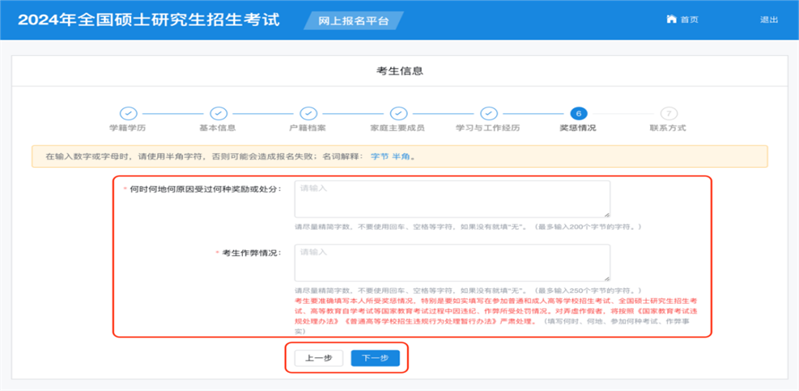Click the hint mentioning 最多输入200个字节
This screenshot has height=391, width=799.
click(468, 226)
